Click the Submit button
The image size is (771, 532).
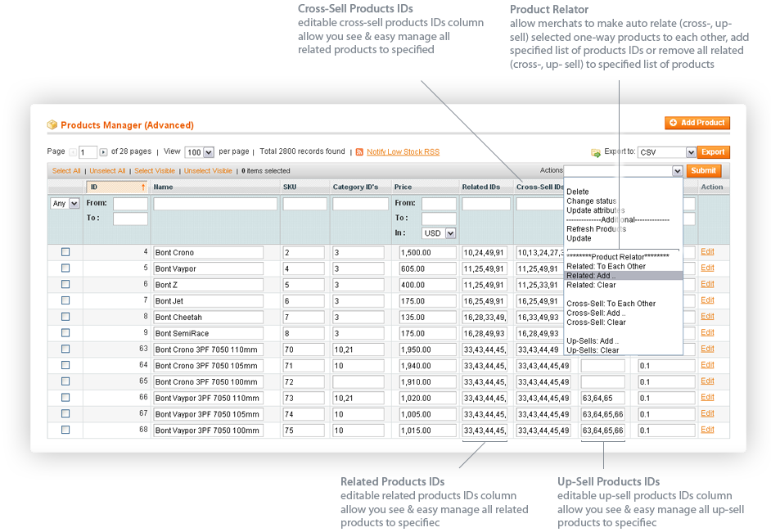point(703,170)
